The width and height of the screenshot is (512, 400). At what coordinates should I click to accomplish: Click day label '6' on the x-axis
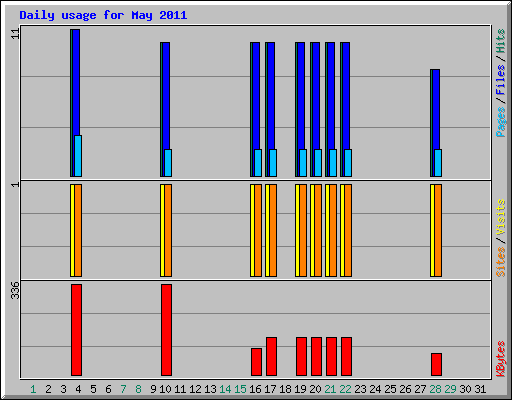pos(108,389)
